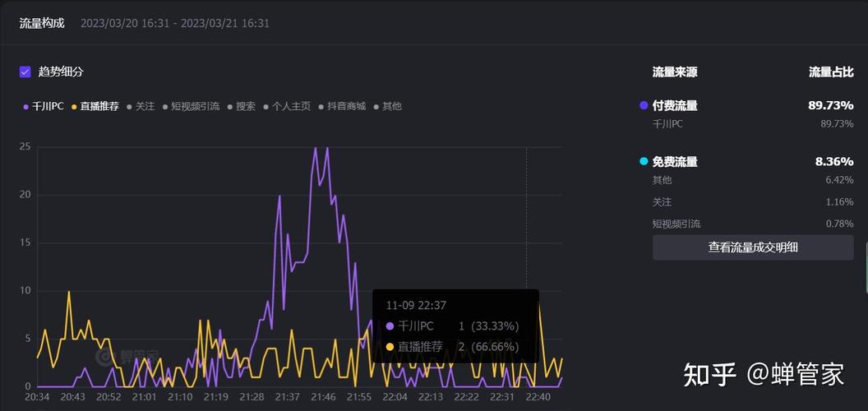Image resolution: width=868 pixels, height=411 pixels.
Task: Enable 搜索 series in legend
Action: pyautogui.click(x=242, y=106)
